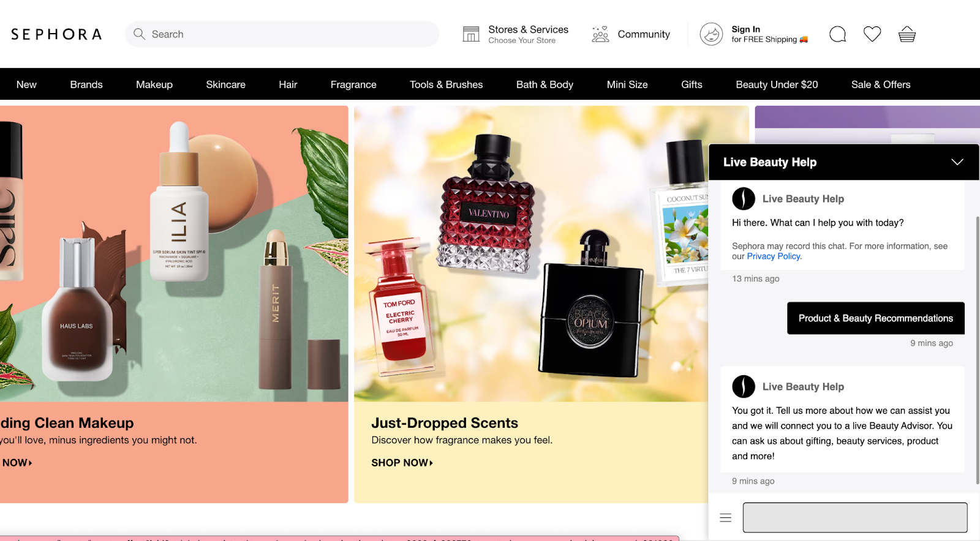Image resolution: width=980 pixels, height=541 pixels.
Task: Open the Makeup menu
Action: tap(154, 84)
